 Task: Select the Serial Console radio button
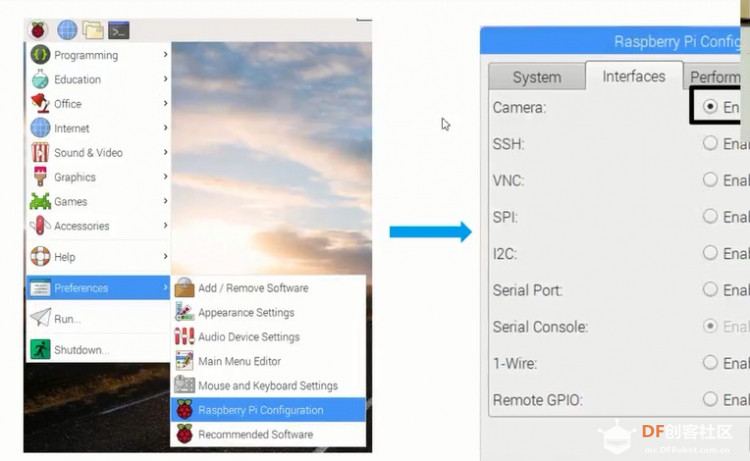coord(711,326)
